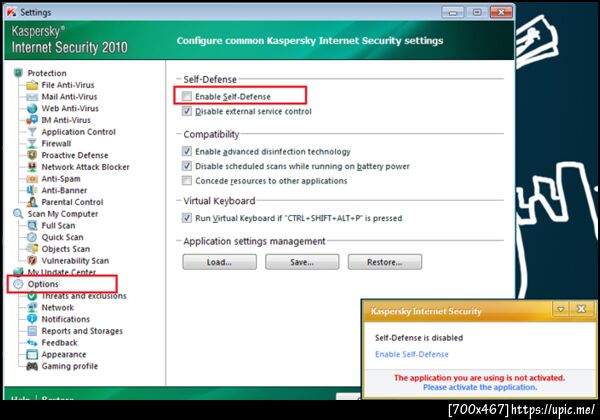This screenshot has width=600, height=420.
Task: Click the Threats and exclusions checkmark icon
Action: (32, 296)
